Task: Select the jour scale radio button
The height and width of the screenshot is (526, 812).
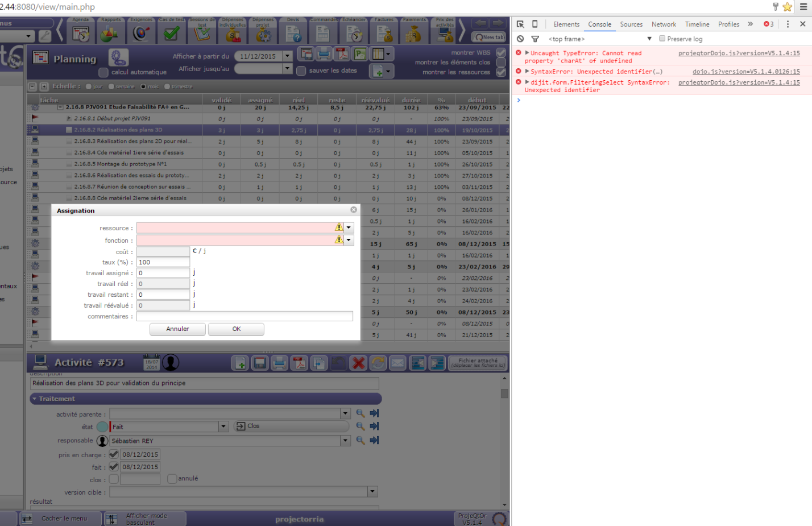Action: pos(89,86)
